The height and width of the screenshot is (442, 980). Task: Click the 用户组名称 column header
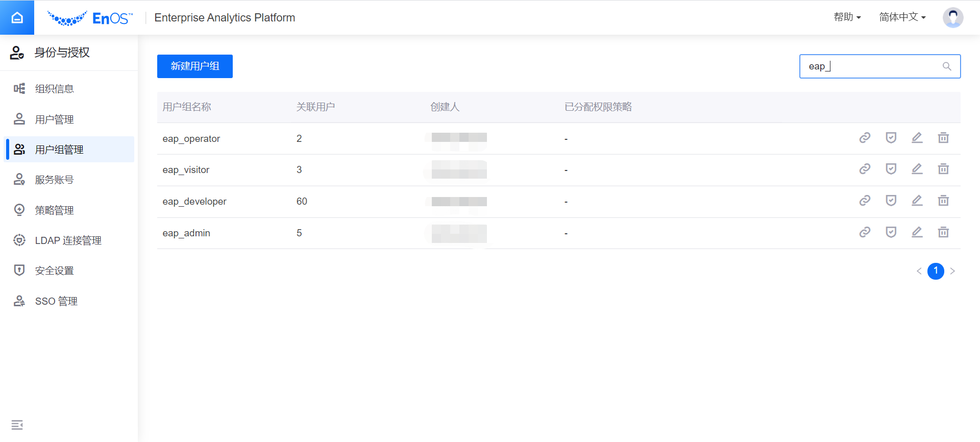(187, 107)
